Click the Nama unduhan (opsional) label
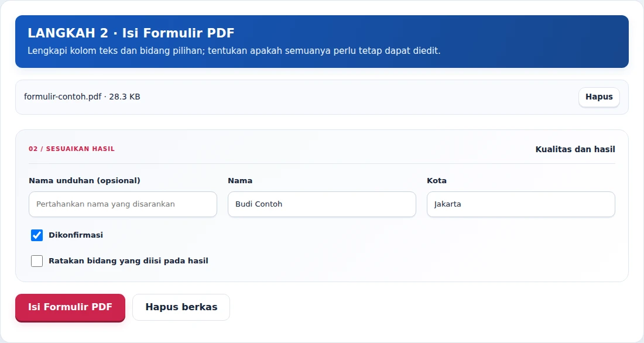This screenshot has height=343, width=644. click(85, 181)
